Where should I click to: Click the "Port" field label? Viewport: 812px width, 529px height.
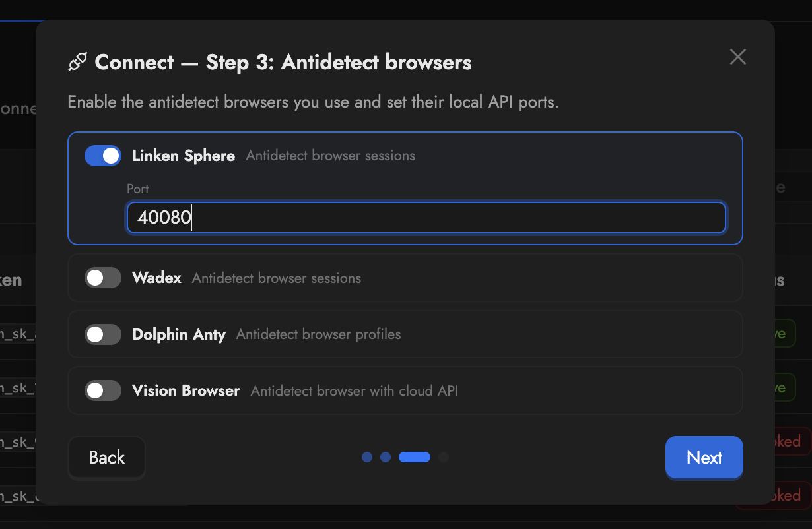click(x=138, y=189)
